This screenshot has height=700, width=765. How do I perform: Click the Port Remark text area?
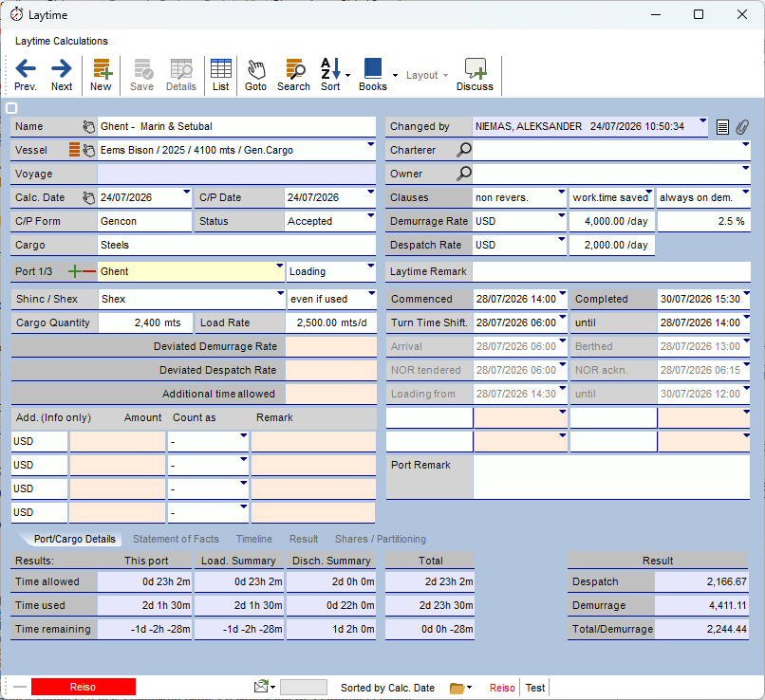[x=611, y=477]
